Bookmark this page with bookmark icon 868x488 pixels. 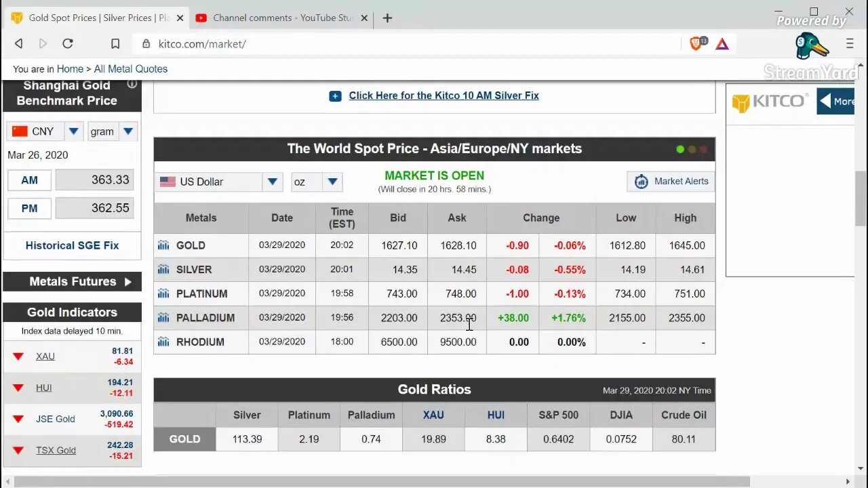[x=115, y=44]
